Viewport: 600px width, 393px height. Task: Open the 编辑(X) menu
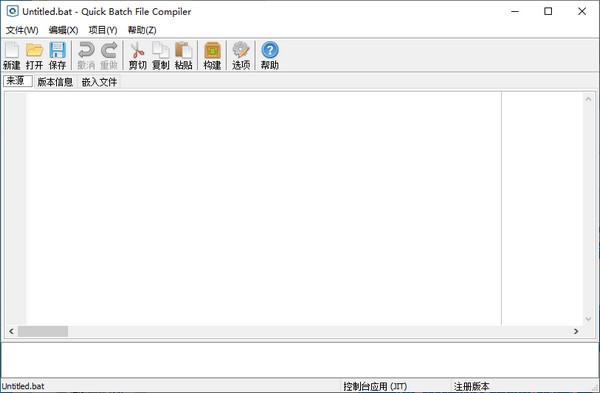pyautogui.click(x=64, y=30)
